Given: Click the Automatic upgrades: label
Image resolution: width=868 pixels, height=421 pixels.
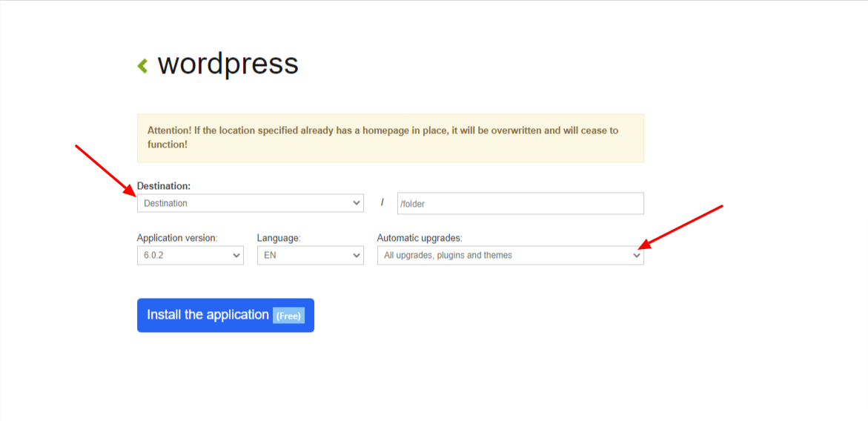Looking at the screenshot, I should 420,238.
